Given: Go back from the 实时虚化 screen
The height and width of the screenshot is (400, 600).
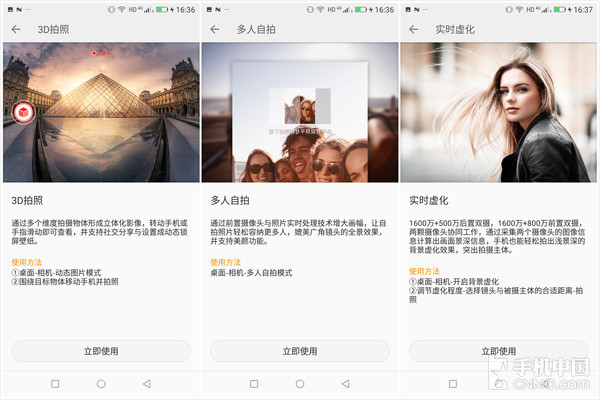Looking at the screenshot, I should tap(414, 29).
